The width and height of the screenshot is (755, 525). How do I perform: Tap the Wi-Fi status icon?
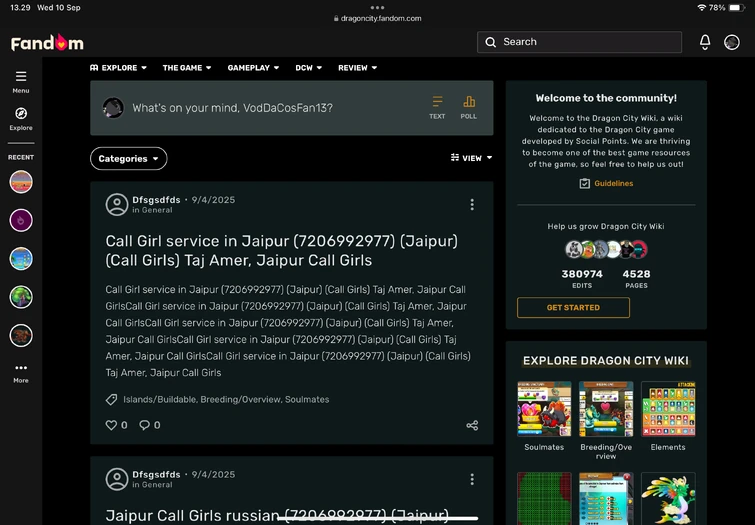(702, 8)
